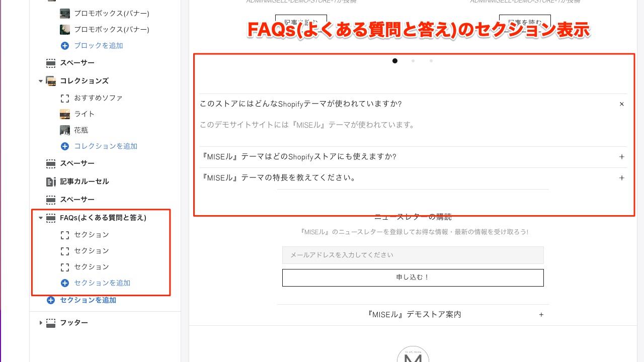The height and width of the screenshot is (362, 644).
Task: Click the 記事カルーセル section icon
Action: [51, 182]
